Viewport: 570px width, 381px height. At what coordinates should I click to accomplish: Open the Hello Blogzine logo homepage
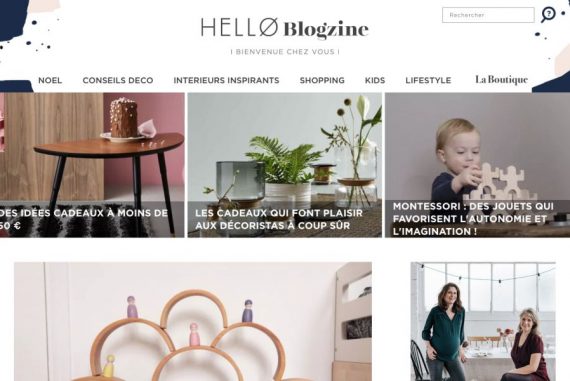pyautogui.click(x=285, y=28)
